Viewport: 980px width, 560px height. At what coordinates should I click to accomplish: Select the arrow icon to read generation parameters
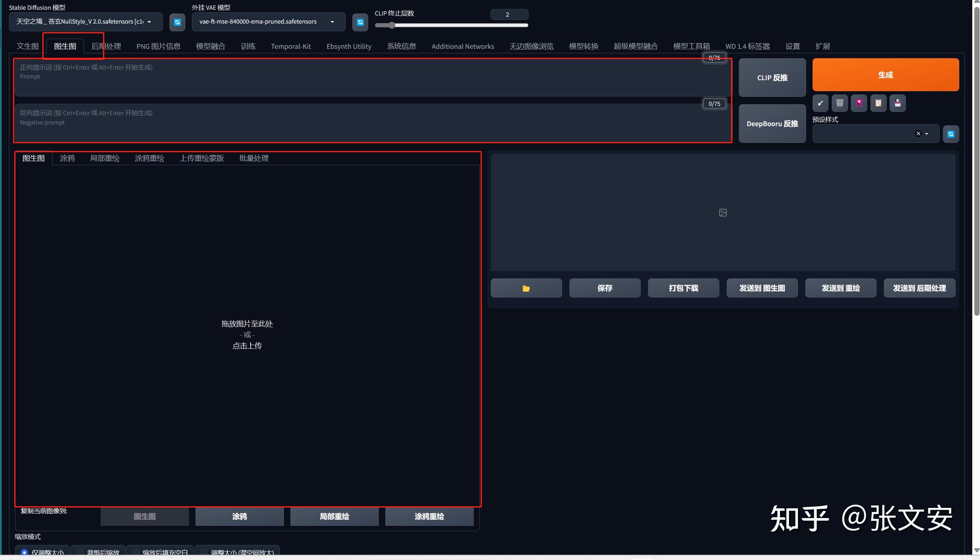click(820, 103)
